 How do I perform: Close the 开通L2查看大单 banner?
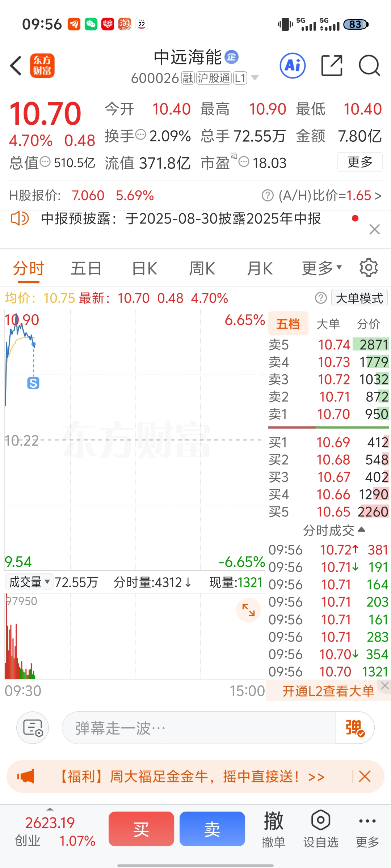coord(385,686)
